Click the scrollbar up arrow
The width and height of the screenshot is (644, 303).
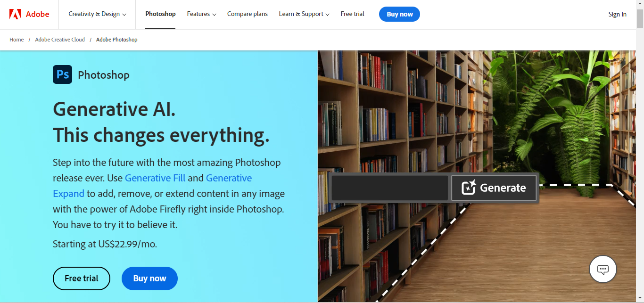(640, 3)
